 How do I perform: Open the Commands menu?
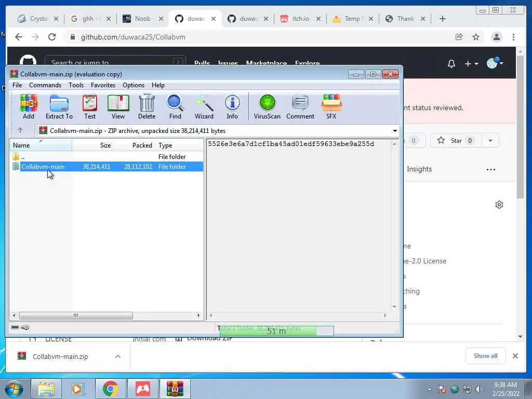45,85
